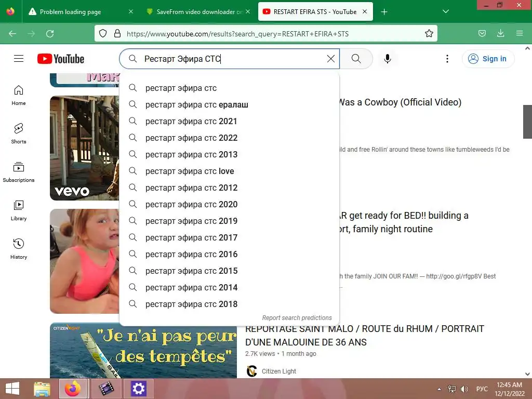Image resolution: width=532 pixels, height=399 pixels.
Task: Open the REPORTAGE SAINT MALO video title
Action: click(364, 335)
